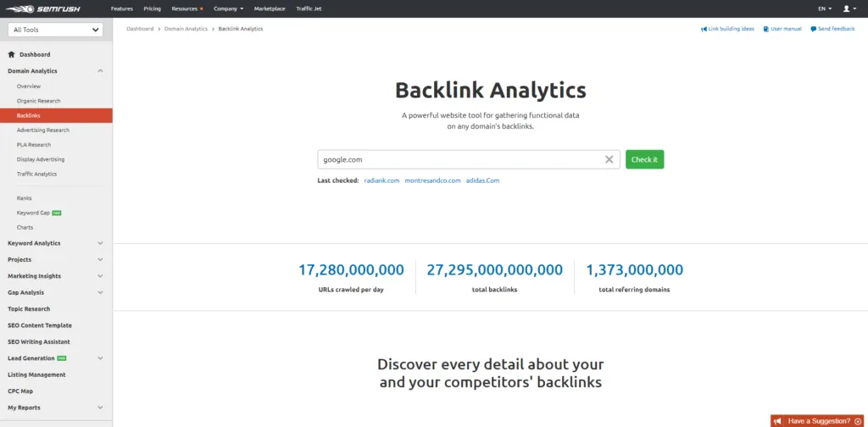Click the 27,295,000,000,000 total backlinks figure

(x=494, y=270)
